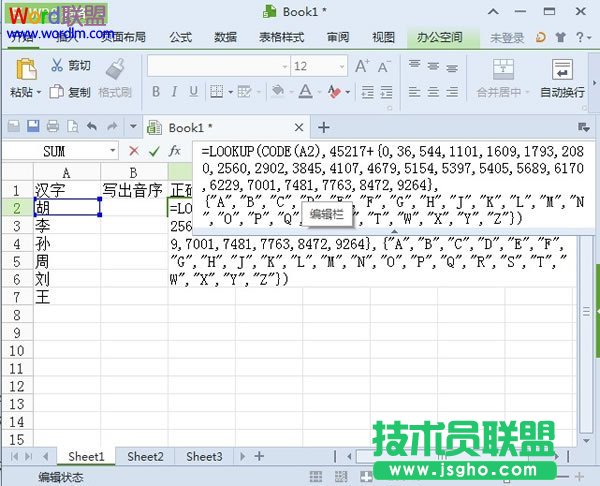Confirm formula with green checkmark
This screenshot has height=486, width=600.
(155, 152)
